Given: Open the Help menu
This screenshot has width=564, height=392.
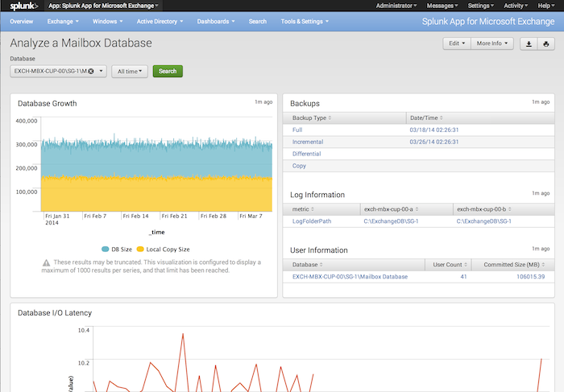Looking at the screenshot, I should 546,6.
